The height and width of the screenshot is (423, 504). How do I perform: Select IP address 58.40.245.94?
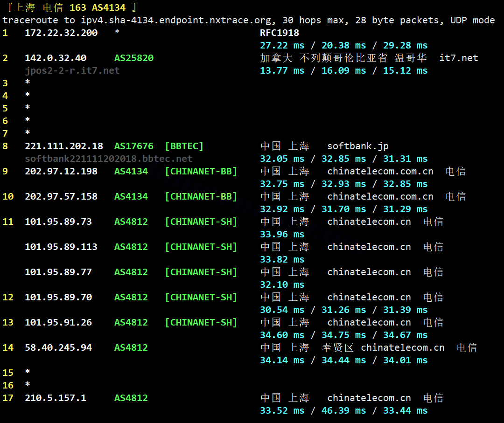58,347
